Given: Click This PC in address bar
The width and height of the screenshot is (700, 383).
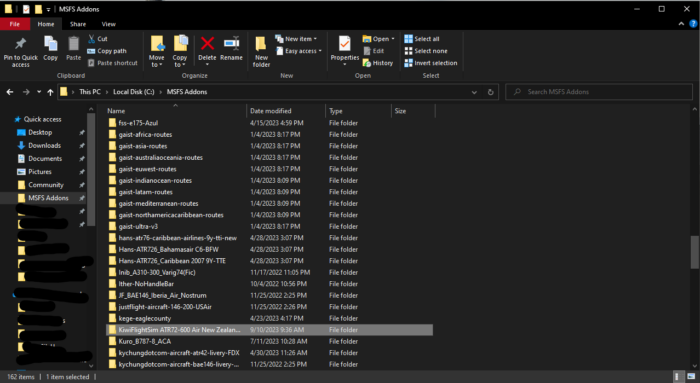Looking at the screenshot, I should click(x=90, y=92).
